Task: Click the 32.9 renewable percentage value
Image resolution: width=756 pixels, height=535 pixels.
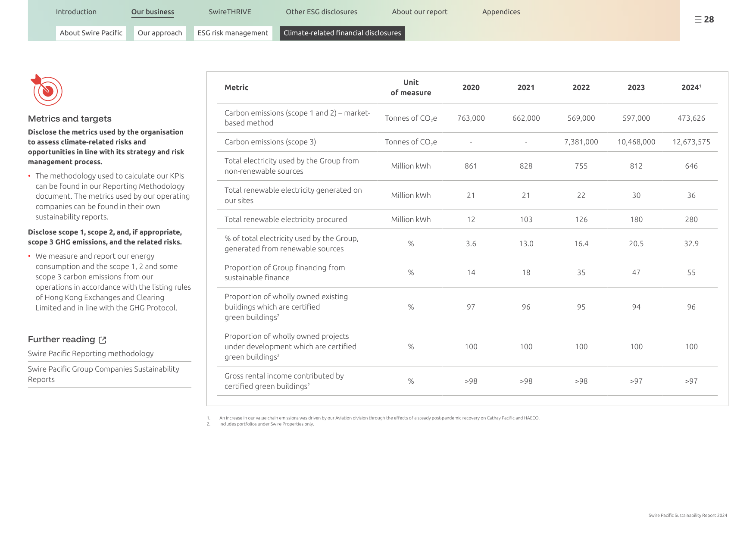Action: click(691, 244)
